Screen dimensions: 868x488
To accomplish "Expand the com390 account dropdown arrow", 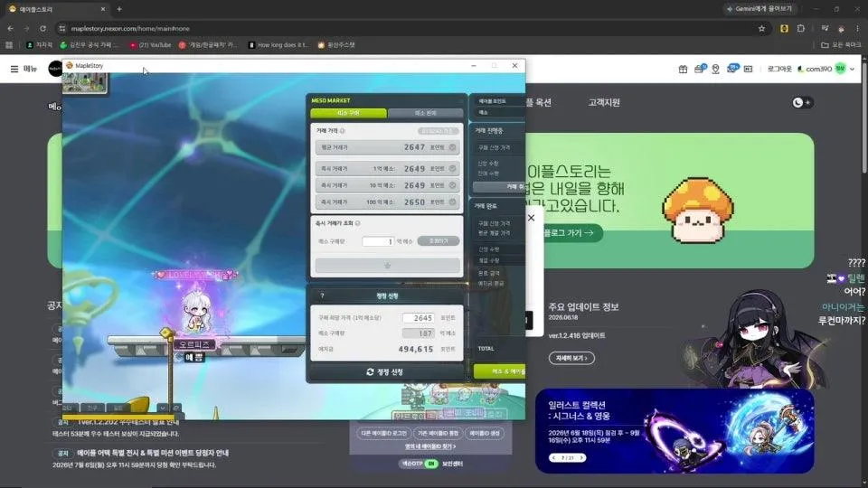I will coord(852,69).
